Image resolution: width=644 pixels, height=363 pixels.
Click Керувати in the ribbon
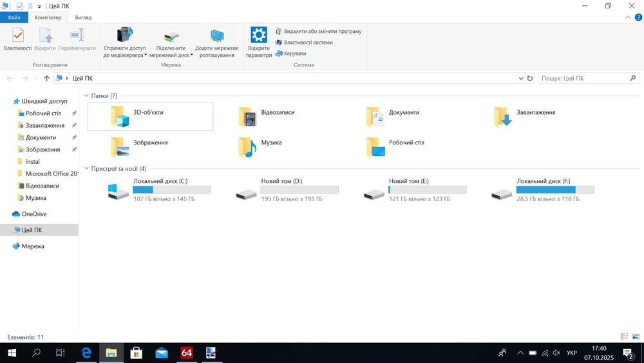point(291,54)
